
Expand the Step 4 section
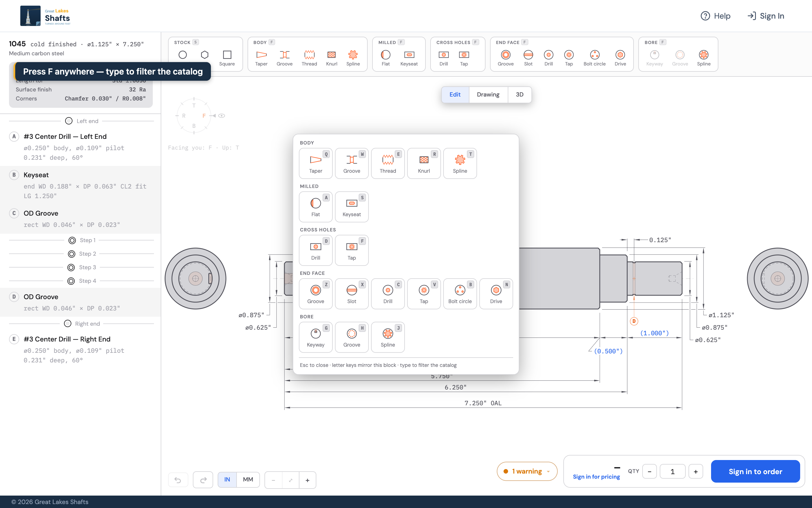tap(81, 281)
